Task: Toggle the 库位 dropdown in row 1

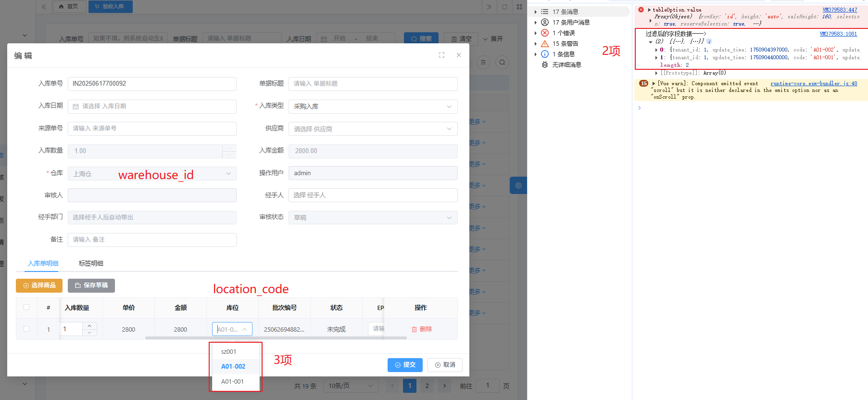Action: click(x=232, y=329)
